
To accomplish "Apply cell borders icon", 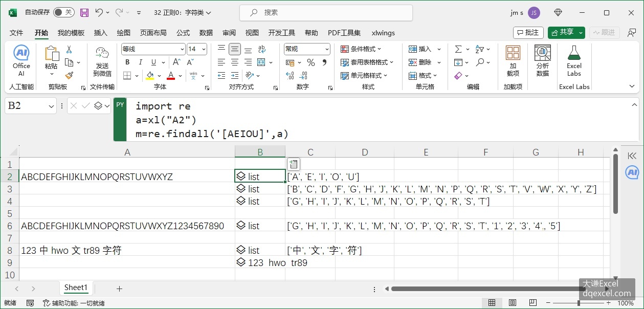I will coord(126,76).
